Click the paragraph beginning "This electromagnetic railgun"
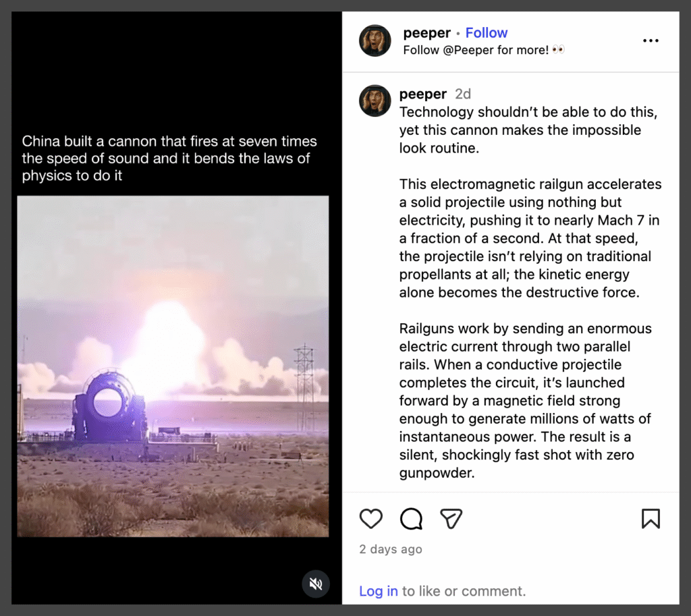Viewport: 691px width, 616px height. pos(530,238)
